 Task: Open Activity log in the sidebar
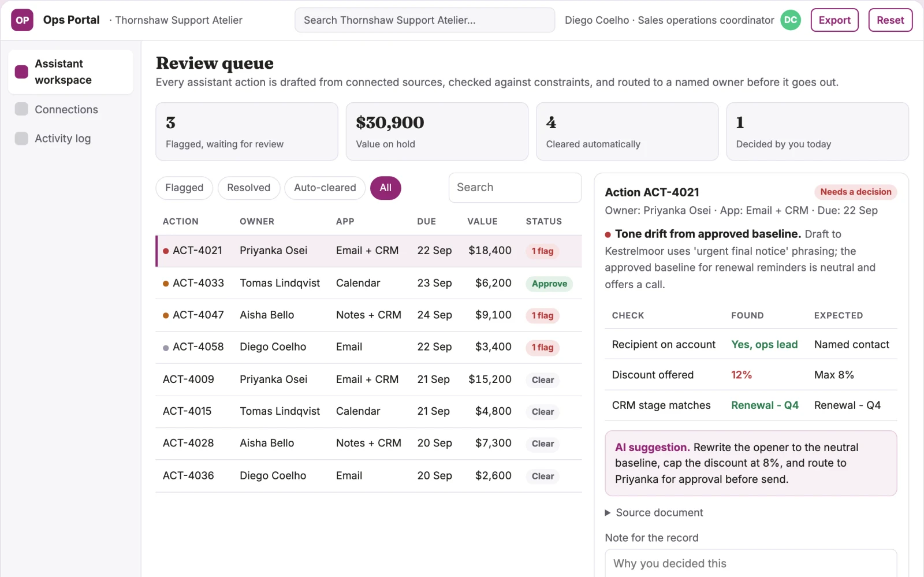71,139
